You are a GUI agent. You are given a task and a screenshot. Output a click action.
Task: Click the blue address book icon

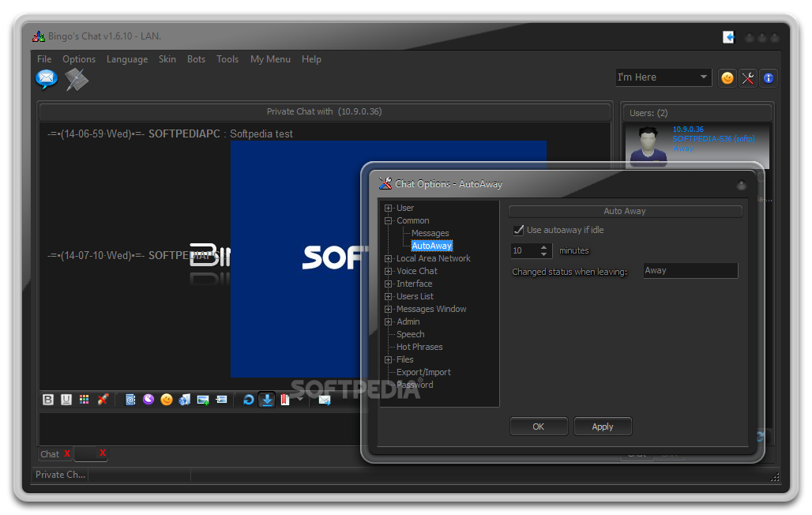(x=130, y=400)
